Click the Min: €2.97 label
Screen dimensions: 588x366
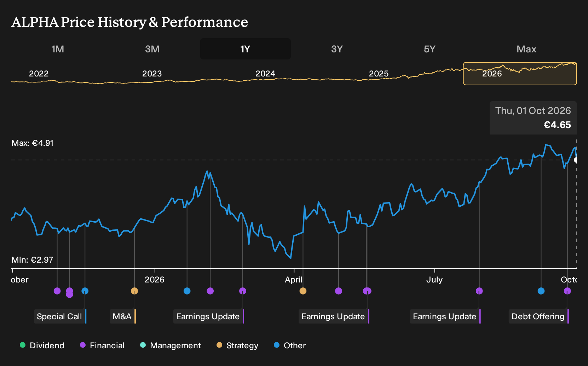coord(33,260)
